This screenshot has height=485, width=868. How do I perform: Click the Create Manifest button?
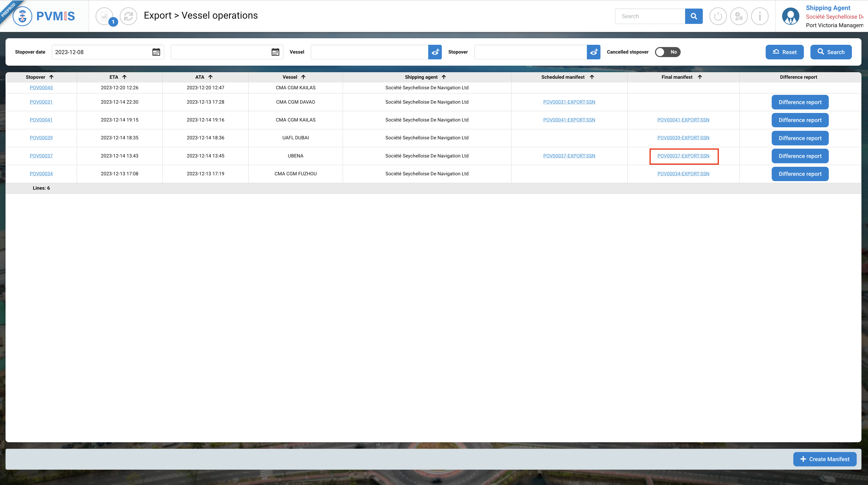tap(824, 459)
